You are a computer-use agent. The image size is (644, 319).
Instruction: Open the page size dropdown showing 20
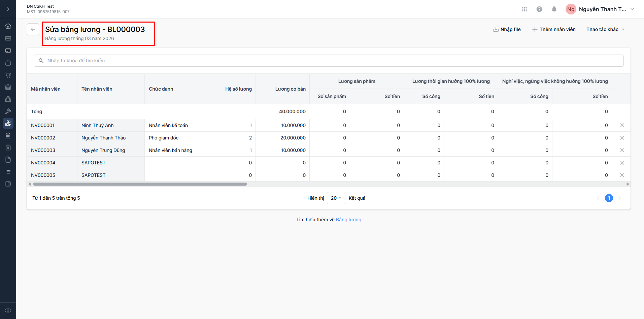click(336, 198)
